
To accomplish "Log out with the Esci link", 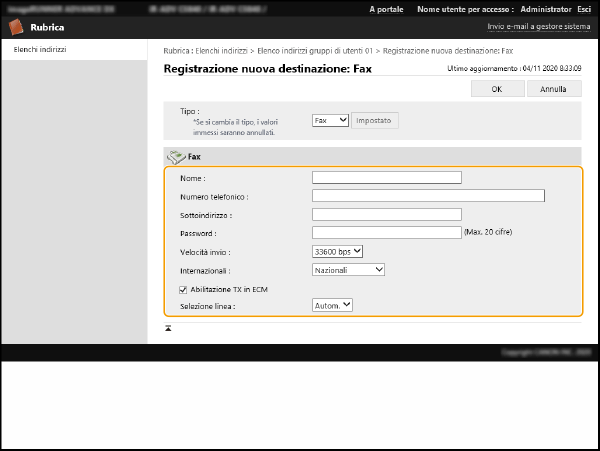I will [x=583, y=8].
